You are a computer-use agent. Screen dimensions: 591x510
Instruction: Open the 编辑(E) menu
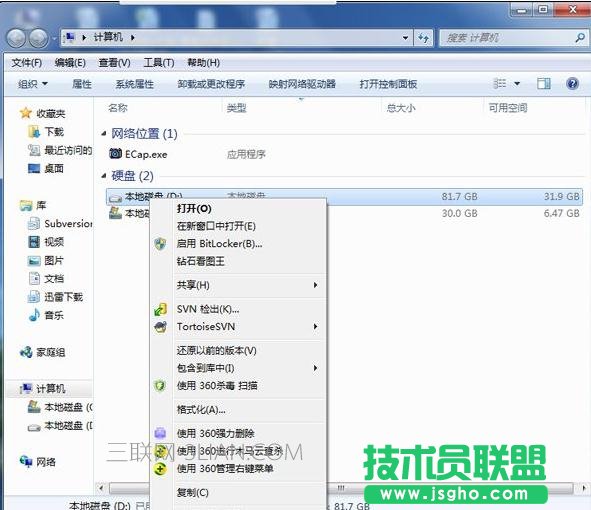(x=70, y=63)
